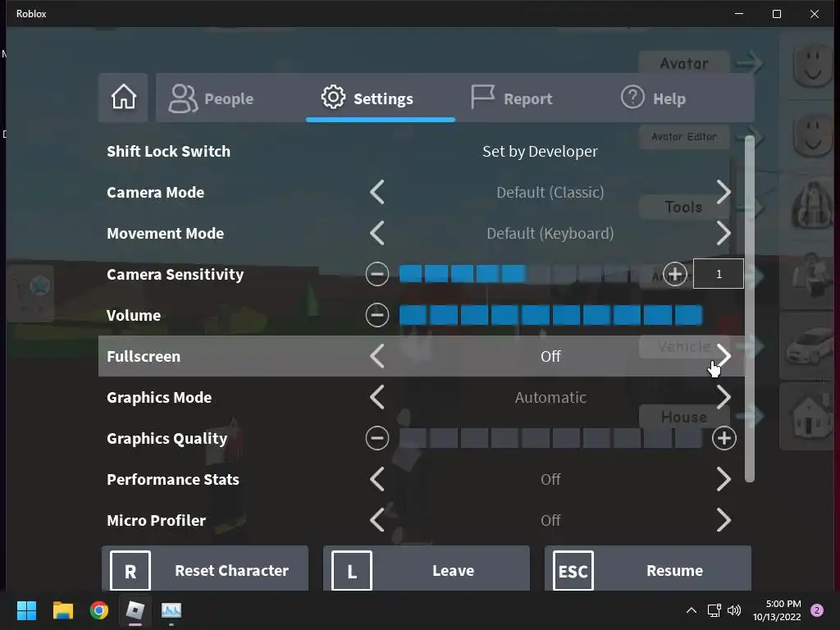Image resolution: width=840 pixels, height=630 pixels.
Task: Open Google Chrome from taskbar
Action: point(99,610)
